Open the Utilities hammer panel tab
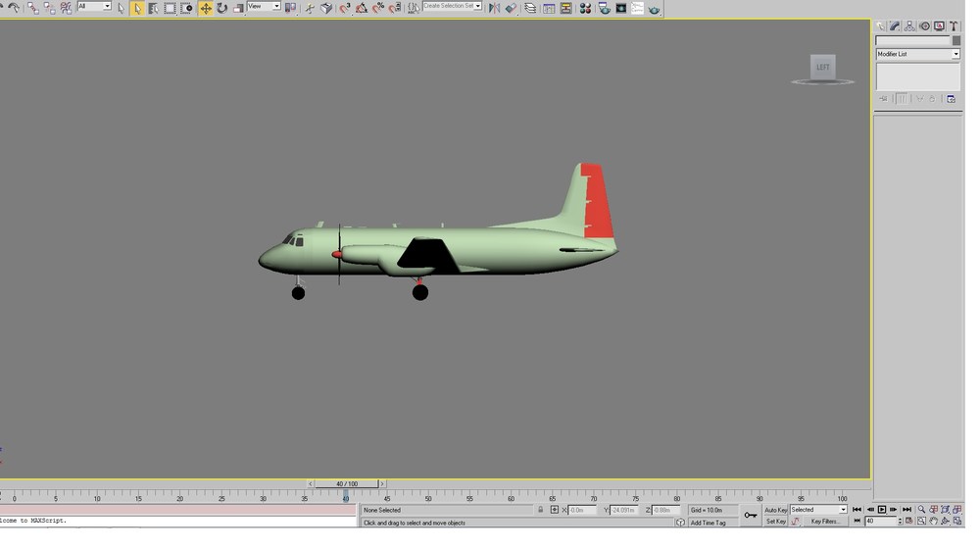980x551 pixels. pyautogui.click(x=954, y=26)
